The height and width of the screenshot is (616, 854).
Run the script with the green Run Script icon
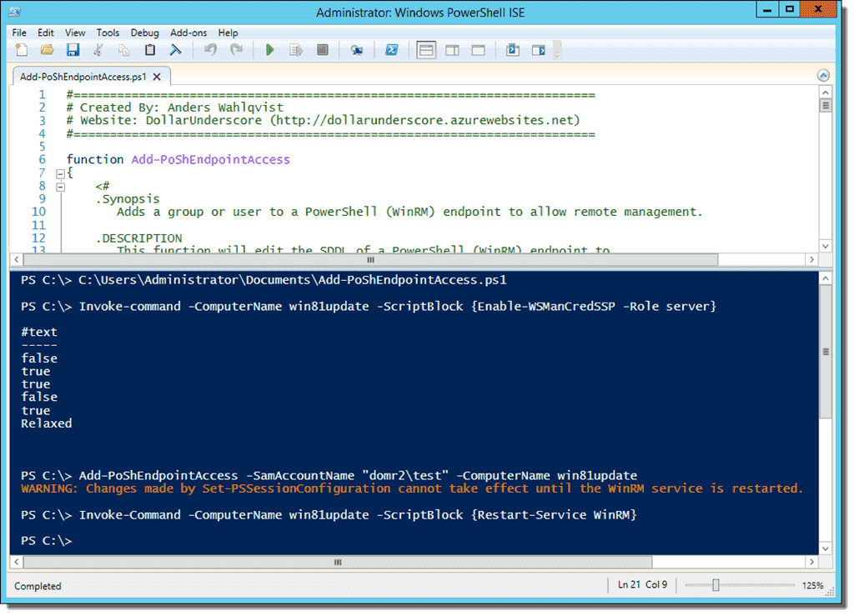pos(269,50)
